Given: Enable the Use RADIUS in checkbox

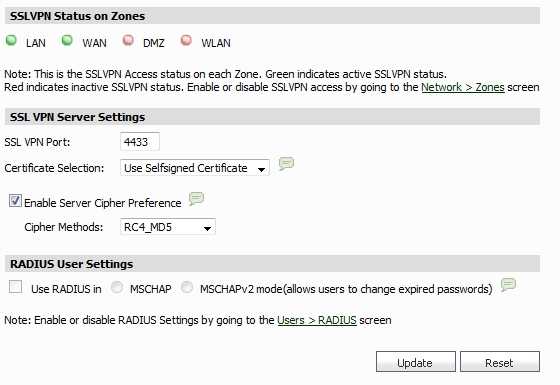Looking at the screenshot, I should point(15,286).
